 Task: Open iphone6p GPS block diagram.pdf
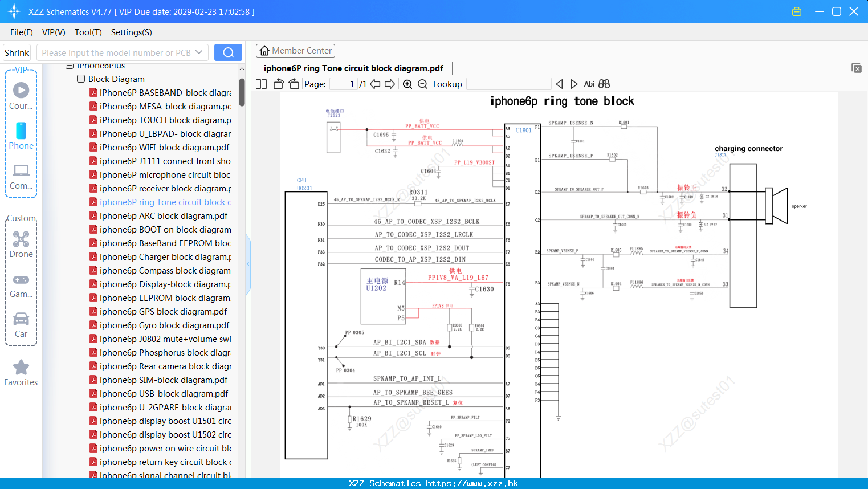pos(158,311)
